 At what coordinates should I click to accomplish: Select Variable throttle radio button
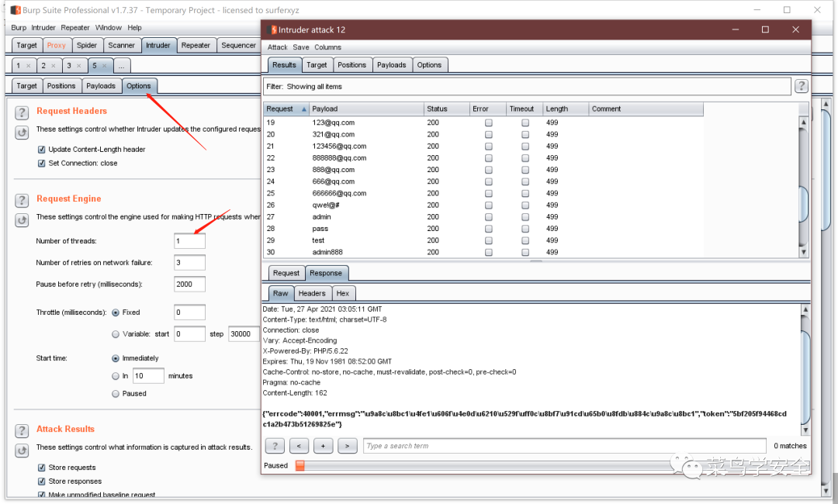[116, 334]
